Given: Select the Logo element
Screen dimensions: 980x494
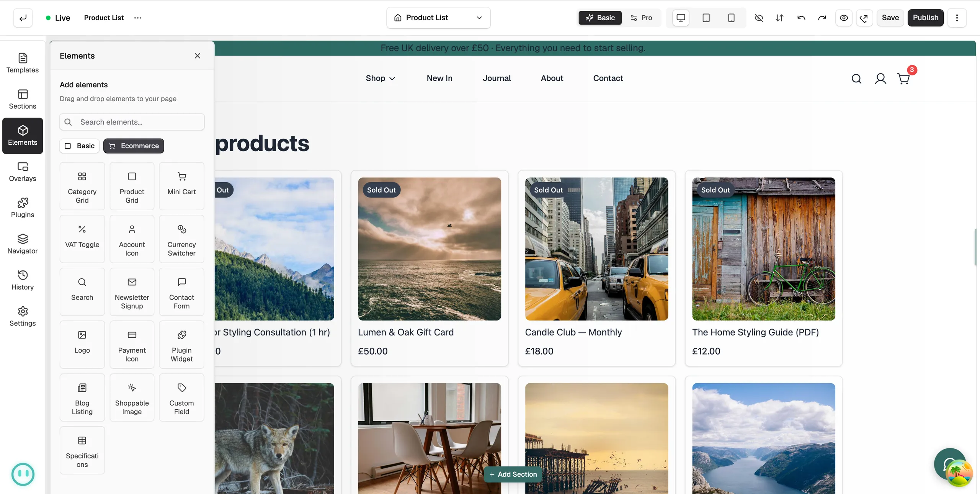Looking at the screenshot, I should pyautogui.click(x=82, y=345).
